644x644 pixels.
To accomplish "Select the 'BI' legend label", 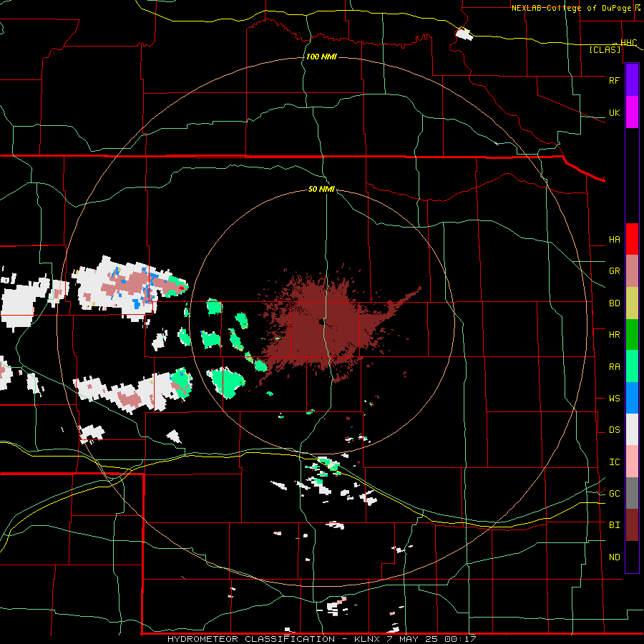I will [614, 525].
